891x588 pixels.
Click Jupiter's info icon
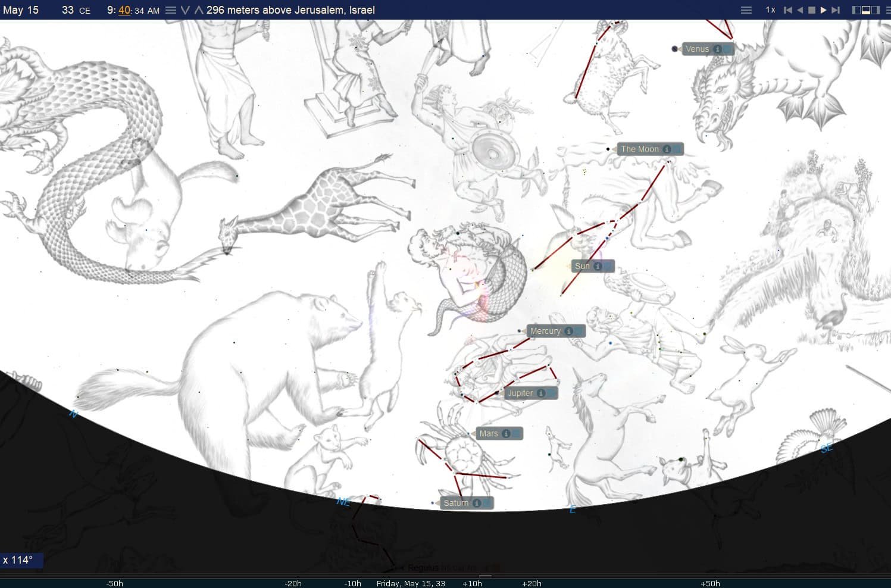541,393
